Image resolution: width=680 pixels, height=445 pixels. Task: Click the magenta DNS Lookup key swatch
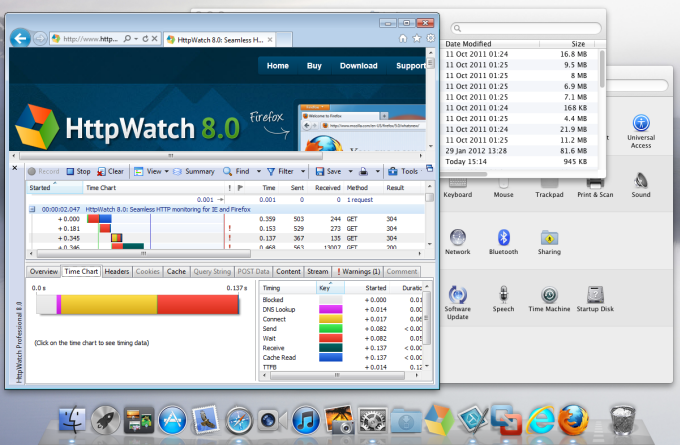coord(330,309)
